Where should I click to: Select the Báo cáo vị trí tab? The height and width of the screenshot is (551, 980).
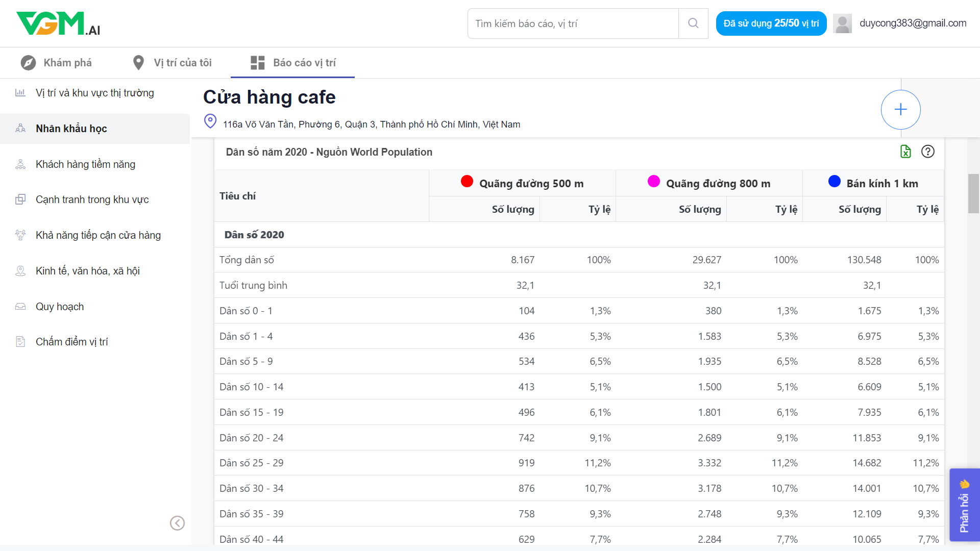coord(293,63)
